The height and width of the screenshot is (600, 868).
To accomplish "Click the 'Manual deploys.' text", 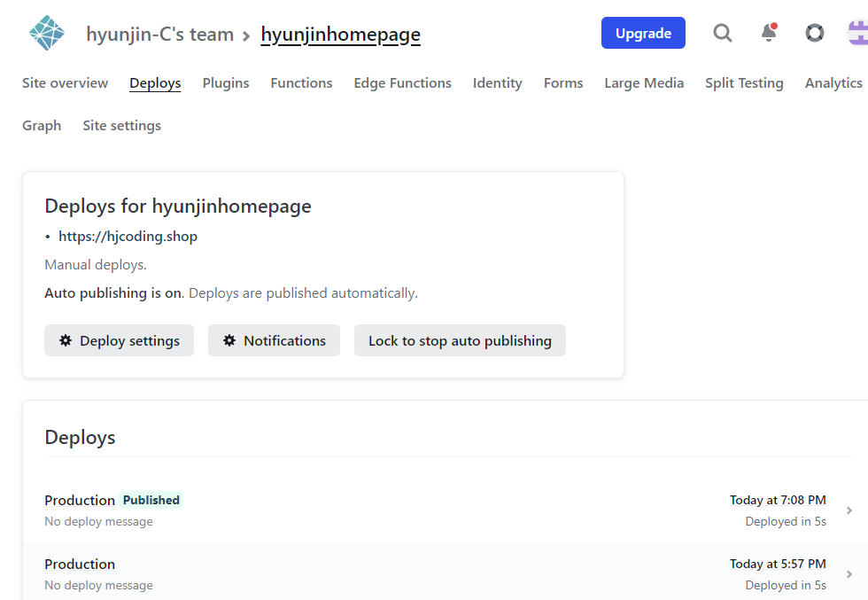I will [x=96, y=265].
